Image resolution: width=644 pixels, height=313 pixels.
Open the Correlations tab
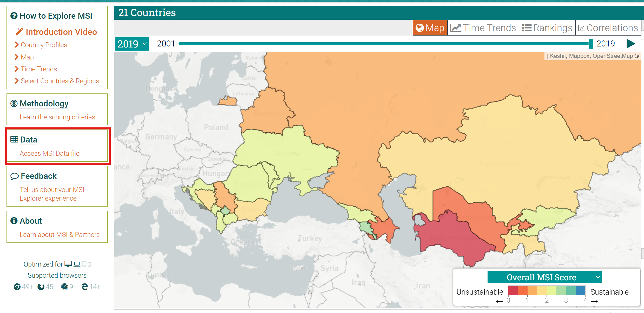(x=608, y=28)
